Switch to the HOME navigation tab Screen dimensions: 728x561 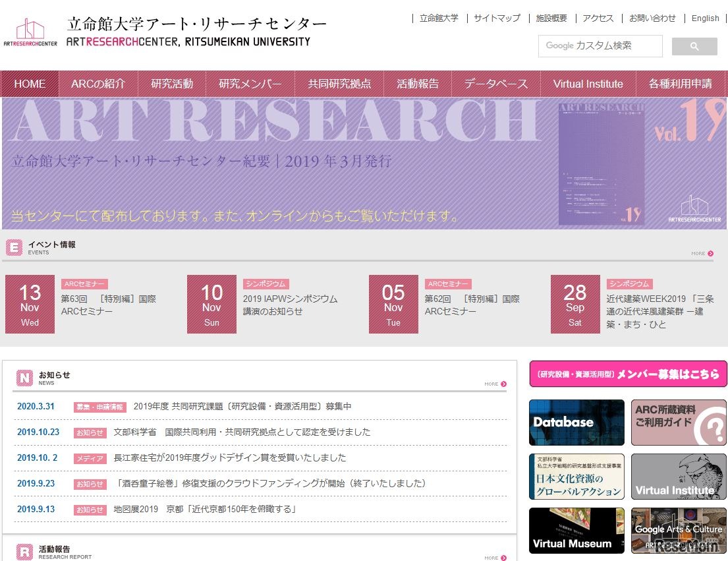click(30, 84)
